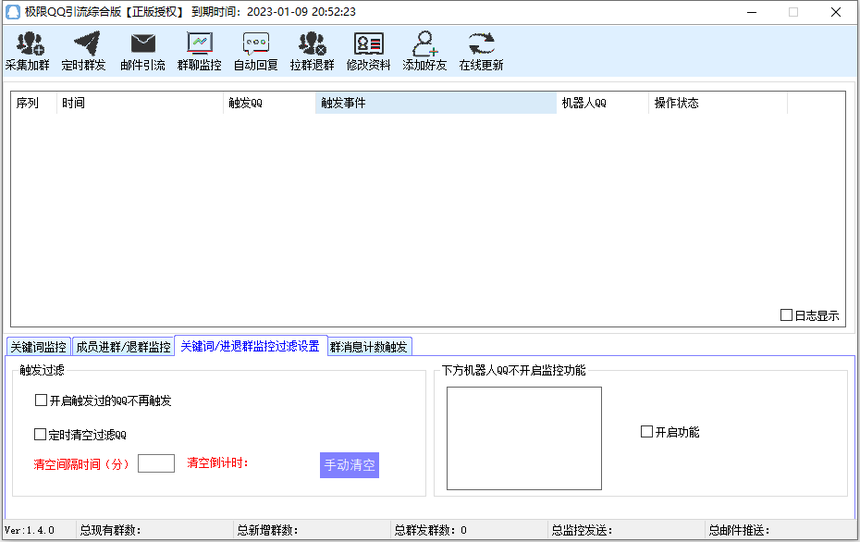Click the app logo in title bar
The height and width of the screenshot is (542, 860).
click(13, 12)
